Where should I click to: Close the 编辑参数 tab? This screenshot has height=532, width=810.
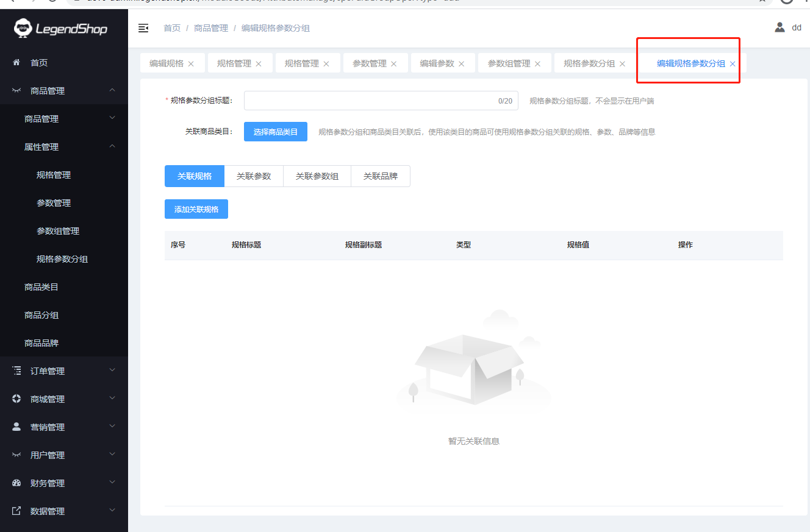(x=462, y=64)
